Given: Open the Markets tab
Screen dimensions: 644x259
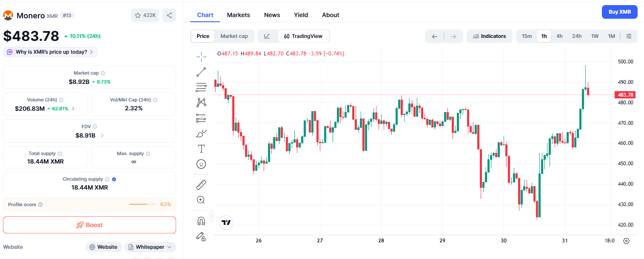Looking at the screenshot, I should click(238, 15).
